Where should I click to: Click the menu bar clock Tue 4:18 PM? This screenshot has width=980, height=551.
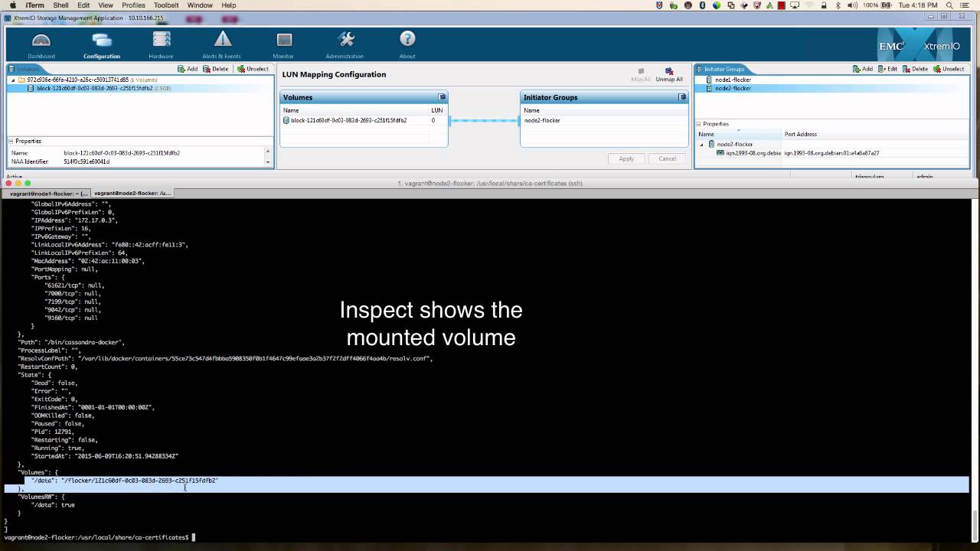[917, 5]
